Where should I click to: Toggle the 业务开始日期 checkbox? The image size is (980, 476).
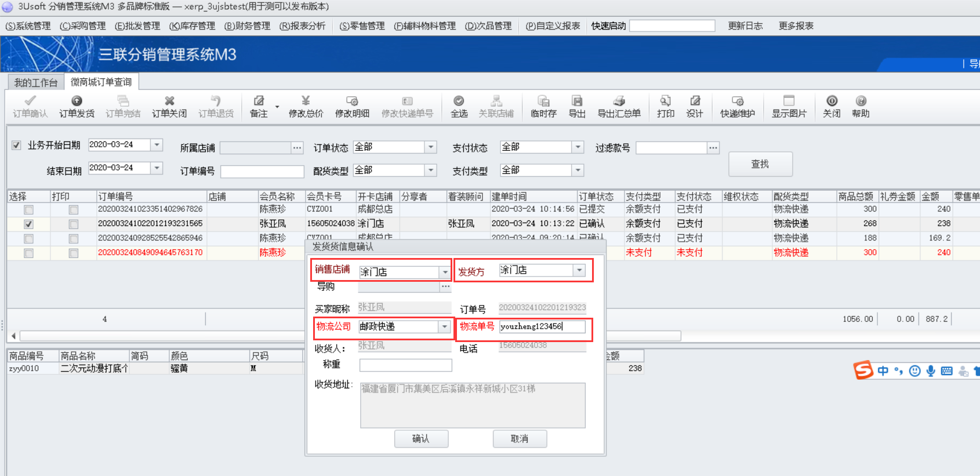(16, 145)
